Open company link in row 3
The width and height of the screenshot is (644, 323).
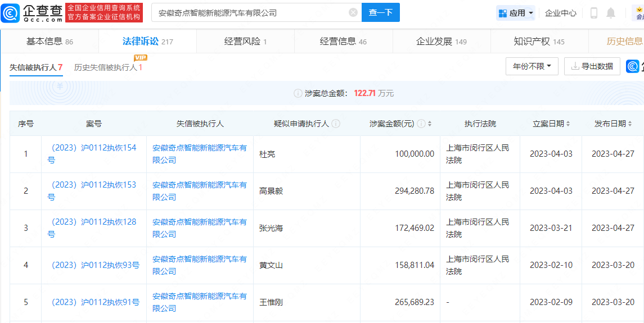click(x=200, y=228)
